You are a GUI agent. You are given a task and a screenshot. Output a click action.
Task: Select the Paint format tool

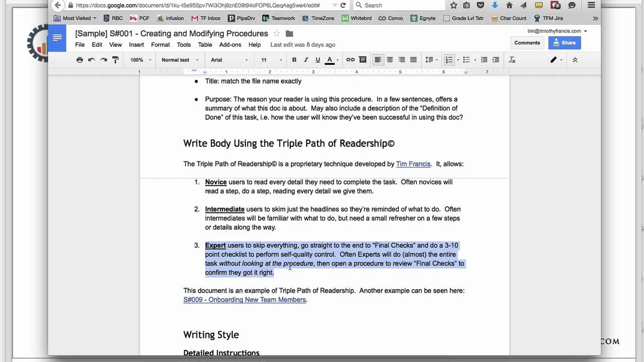click(x=115, y=60)
